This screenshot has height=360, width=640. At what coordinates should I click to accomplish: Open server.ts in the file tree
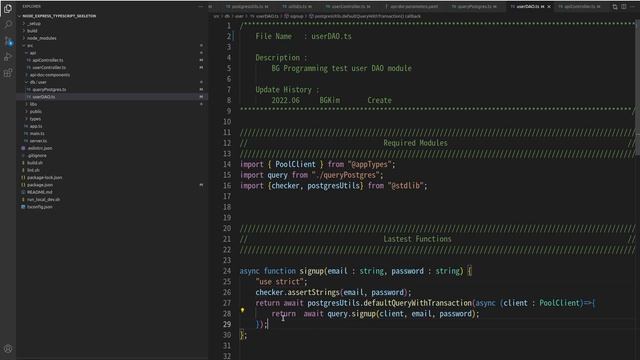coord(38,141)
